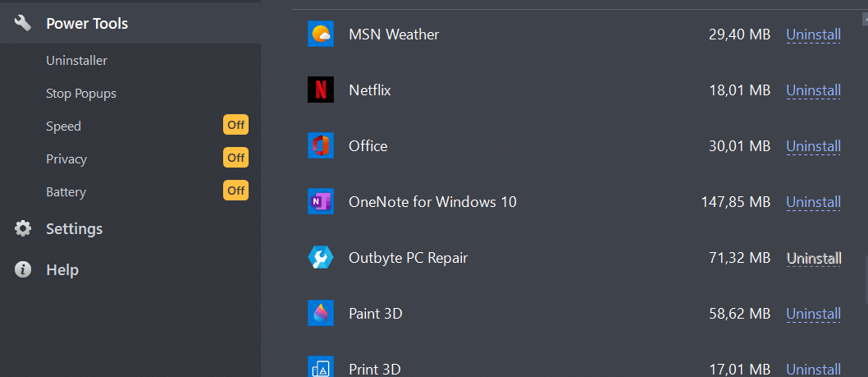This screenshot has width=868, height=377.
Task: Click the 17,01 MB size value
Action: 739,370
